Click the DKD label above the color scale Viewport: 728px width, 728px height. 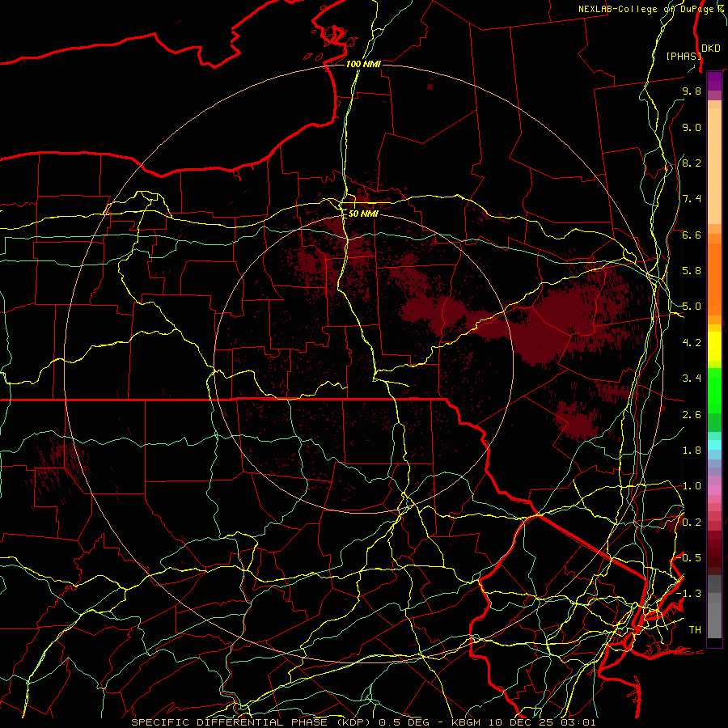click(x=711, y=49)
